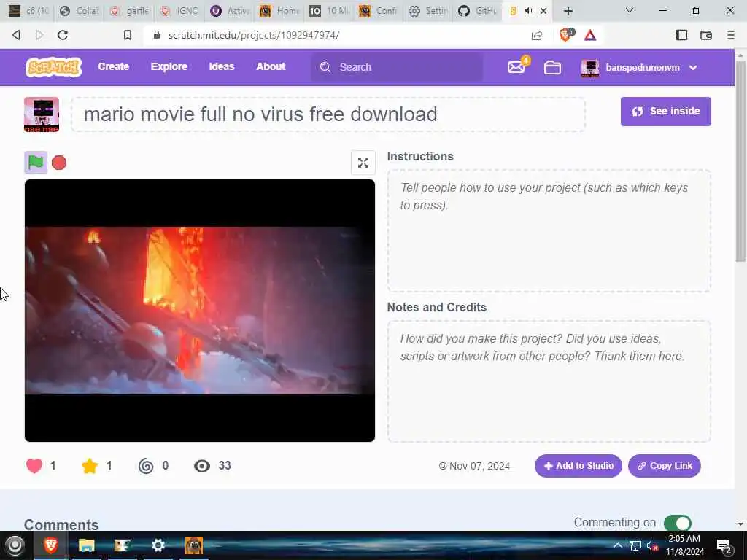The width and height of the screenshot is (747, 560).
Task: Mute the audio-playing Scratch tab speaker icon
Action: click(x=528, y=11)
